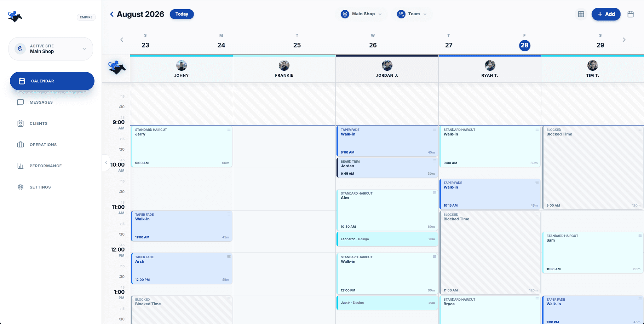
Task: Click the Add button
Action: coord(606,14)
